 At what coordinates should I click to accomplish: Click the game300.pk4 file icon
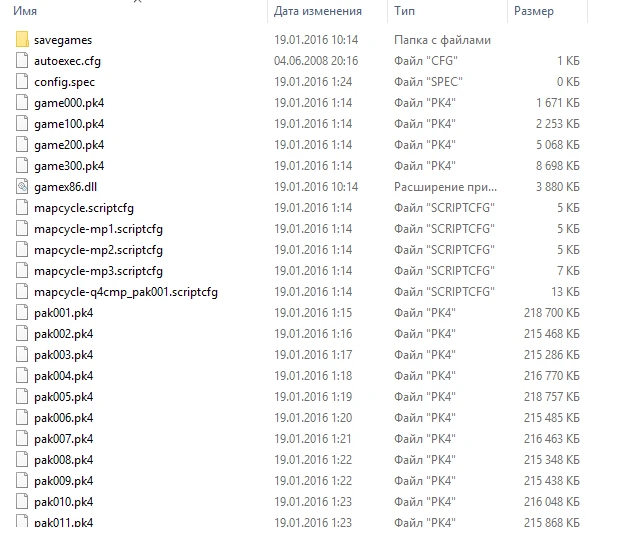click(22, 165)
